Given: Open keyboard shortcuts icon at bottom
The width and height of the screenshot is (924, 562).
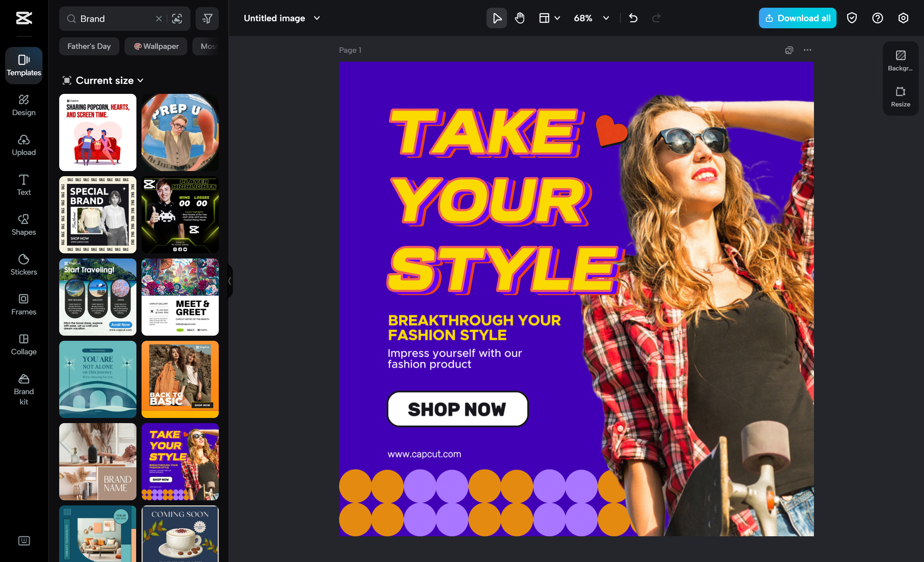Looking at the screenshot, I should 23,540.
